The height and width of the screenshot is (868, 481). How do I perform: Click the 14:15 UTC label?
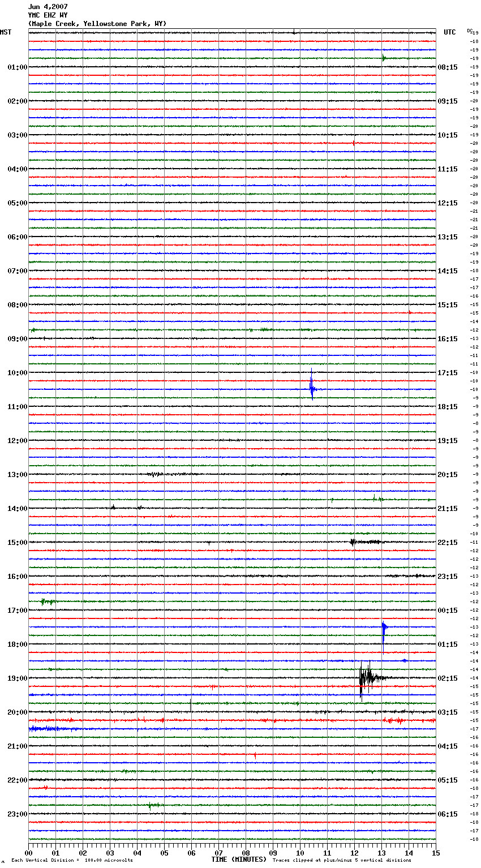[448, 271]
